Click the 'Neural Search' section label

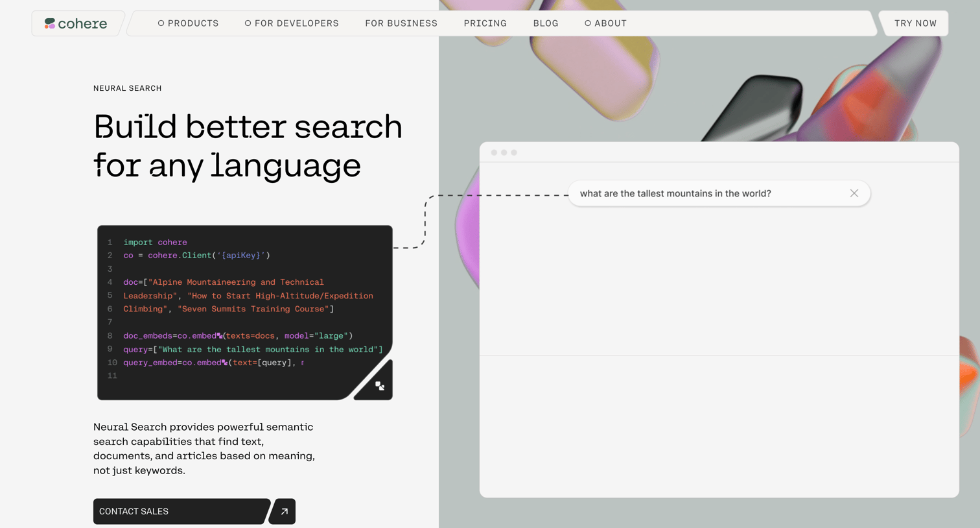[x=128, y=88]
